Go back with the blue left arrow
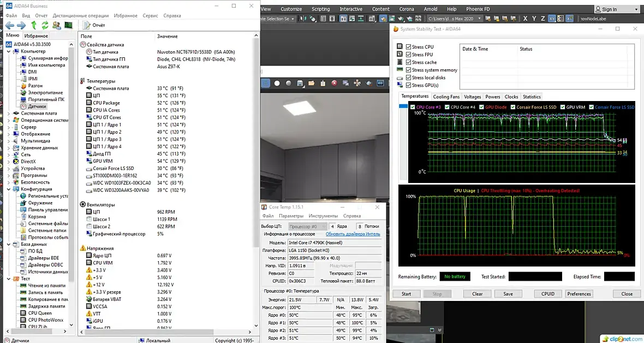 [9, 25]
